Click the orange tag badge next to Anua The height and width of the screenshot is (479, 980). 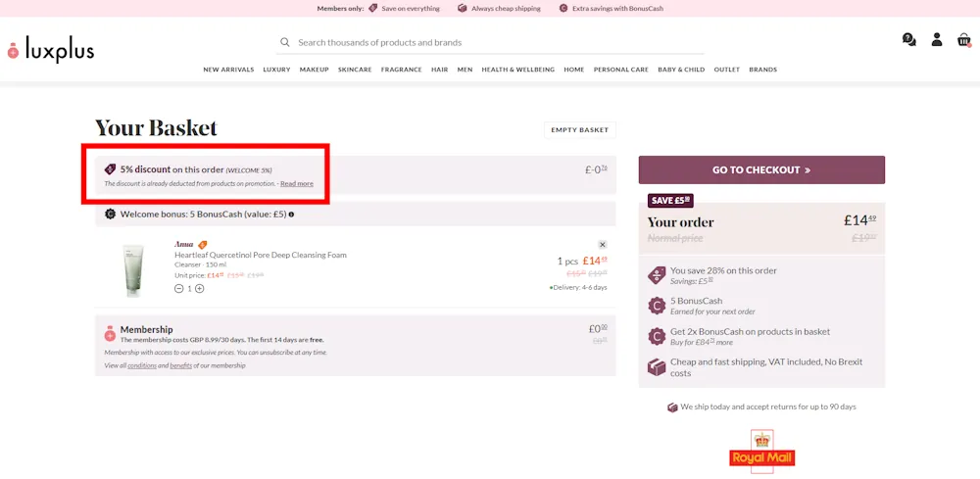202,245
